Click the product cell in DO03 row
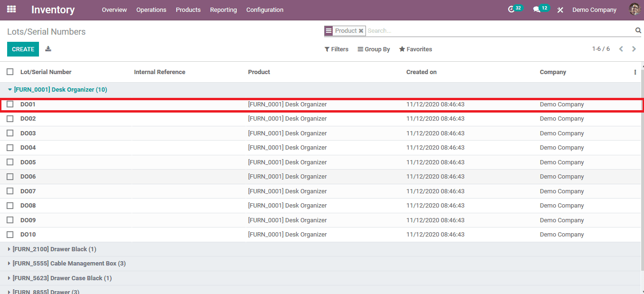This screenshot has height=294, width=644. (288, 133)
